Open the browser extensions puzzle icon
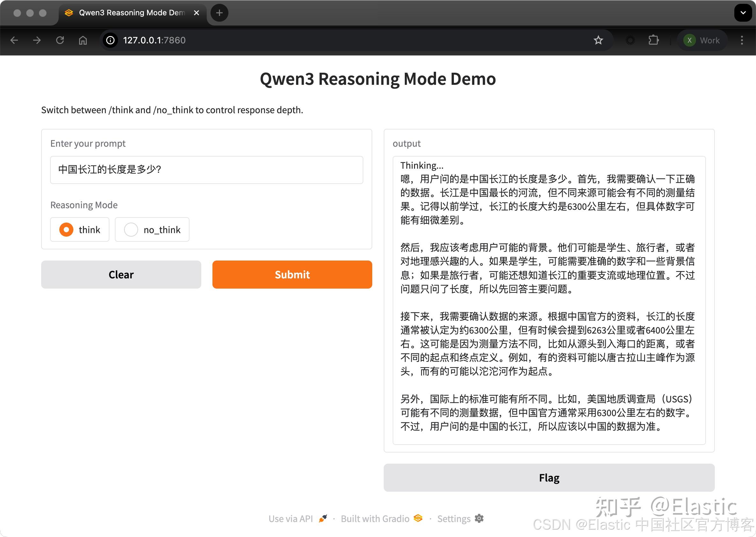This screenshot has height=537, width=756. pos(653,40)
